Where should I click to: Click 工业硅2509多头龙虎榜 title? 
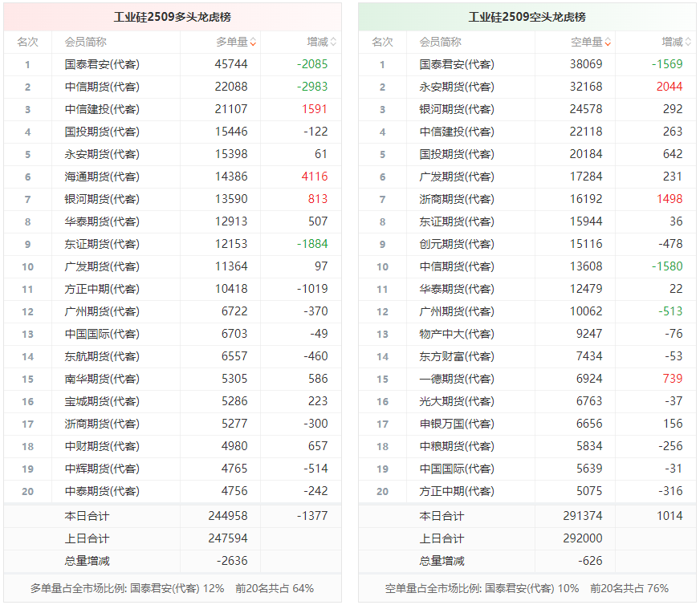(x=173, y=17)
